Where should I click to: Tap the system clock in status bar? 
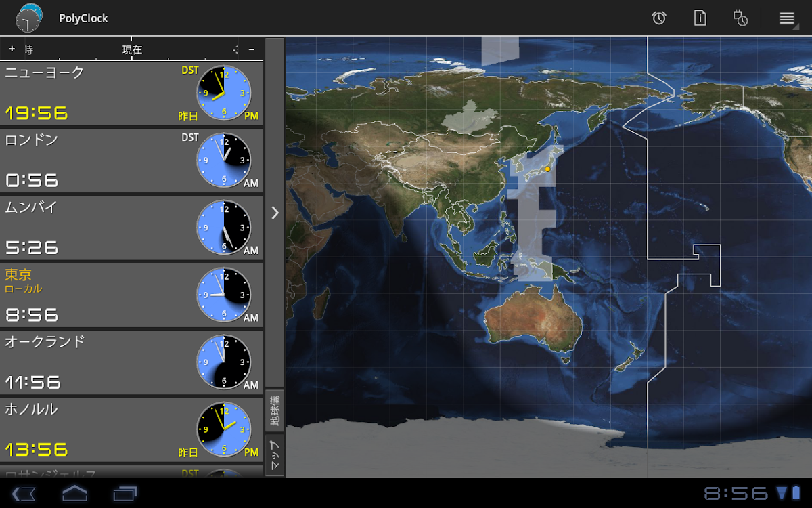(x=736, y=493)
